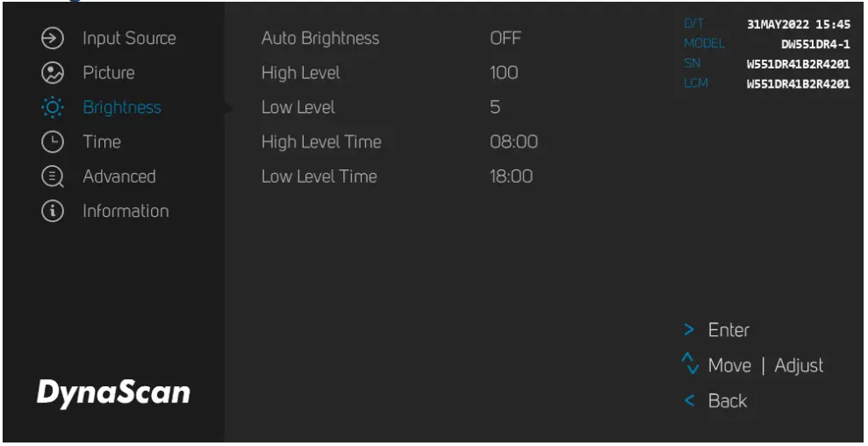The width and height of the screenshot is (868, 446).
Task: Adjust the Low Level value 5
Action: coord(495,107)
